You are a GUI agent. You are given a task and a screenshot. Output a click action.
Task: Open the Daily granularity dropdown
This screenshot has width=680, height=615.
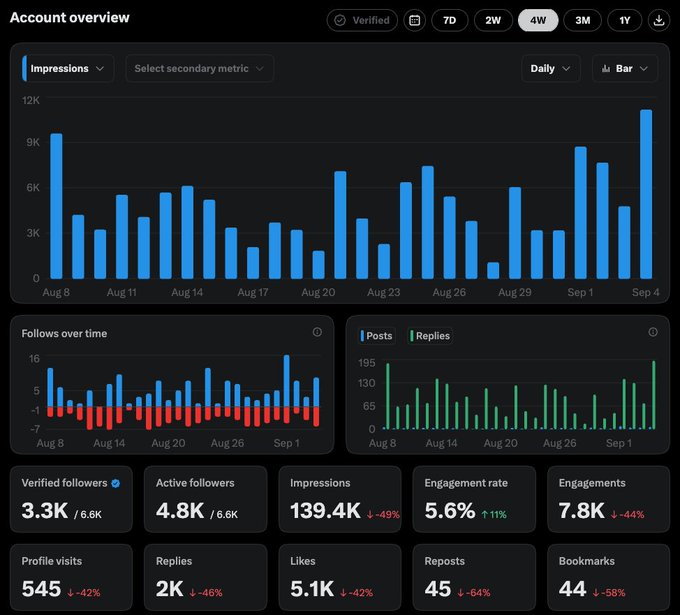click(551, 69)
